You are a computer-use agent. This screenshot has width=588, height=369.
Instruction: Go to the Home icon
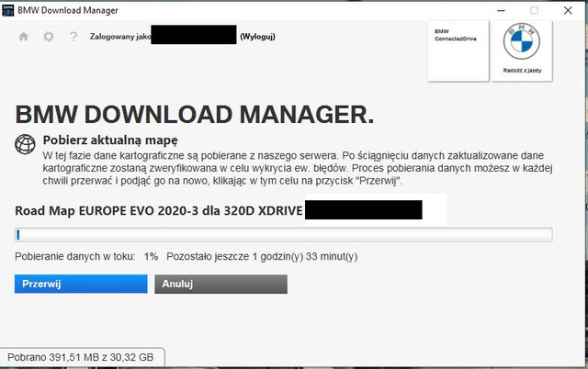[24, 37]
